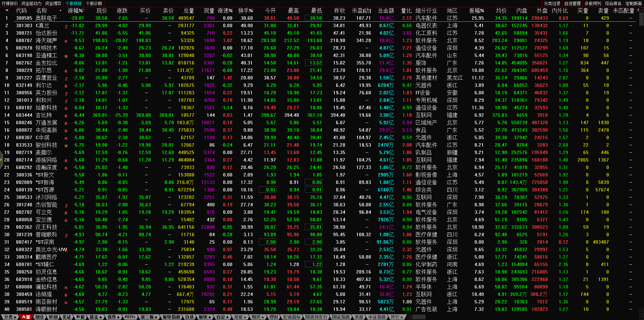Click the scroll-up arrow at top right
The image size is (644, 320).
click(641, 10)
